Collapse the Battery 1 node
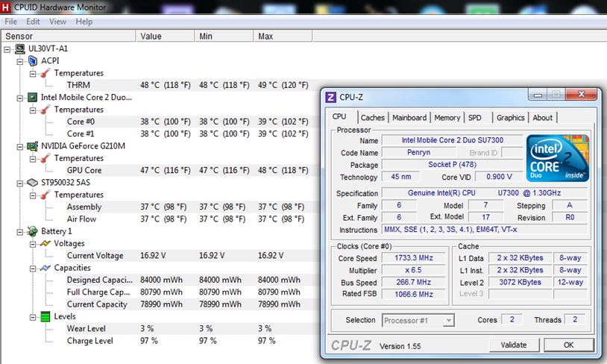 click(19, 232)
